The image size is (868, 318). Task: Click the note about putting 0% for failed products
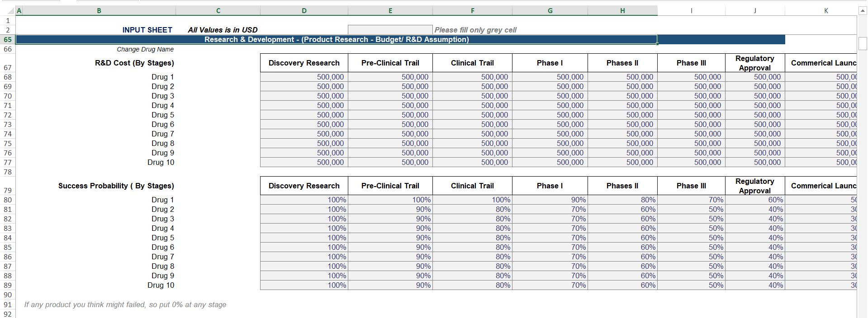pos(125,304)
